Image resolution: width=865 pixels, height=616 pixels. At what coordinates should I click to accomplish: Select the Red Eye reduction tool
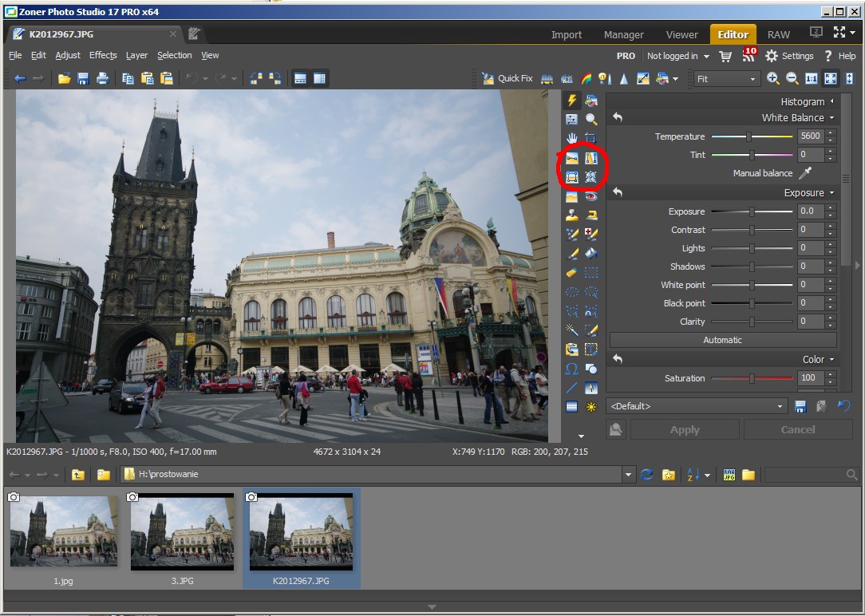591,196
